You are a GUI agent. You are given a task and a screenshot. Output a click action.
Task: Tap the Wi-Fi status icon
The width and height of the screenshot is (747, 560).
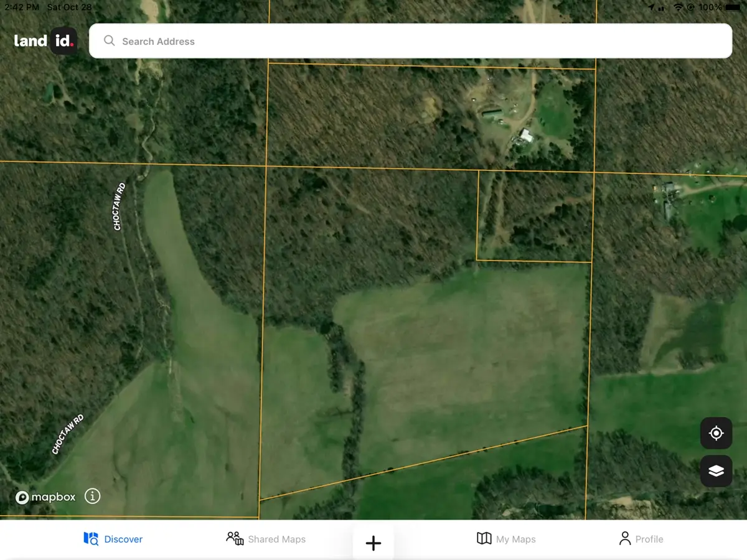click(678, 7)
